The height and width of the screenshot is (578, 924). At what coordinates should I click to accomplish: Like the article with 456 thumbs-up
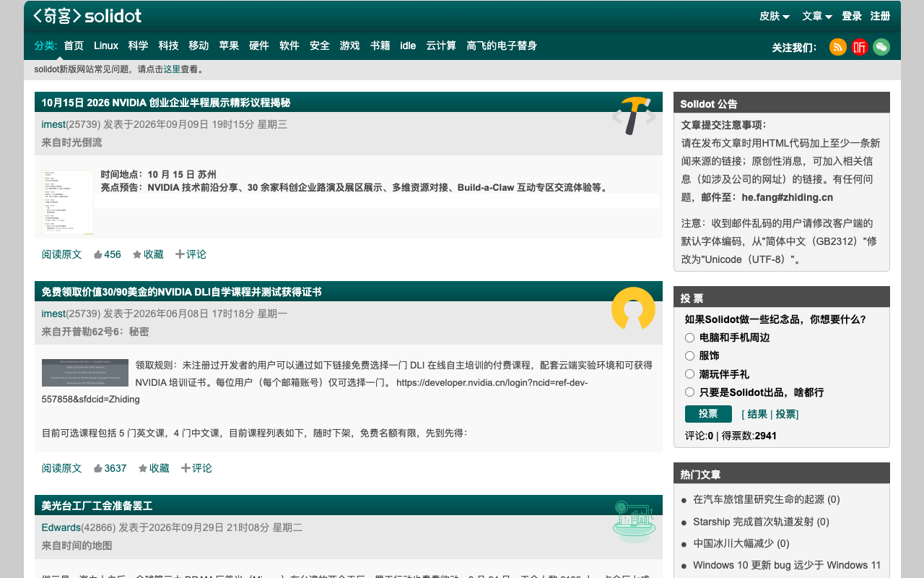(107, 254)
